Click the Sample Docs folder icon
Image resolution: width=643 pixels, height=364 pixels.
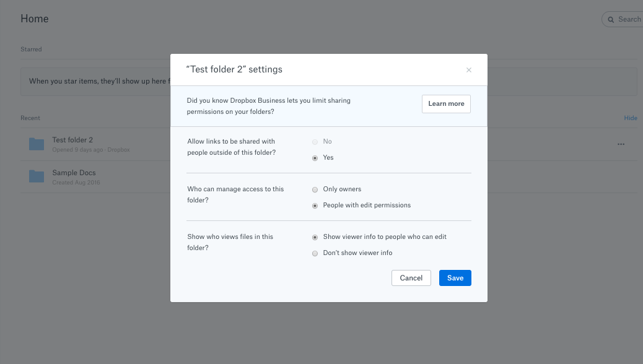tap(37, 176)
